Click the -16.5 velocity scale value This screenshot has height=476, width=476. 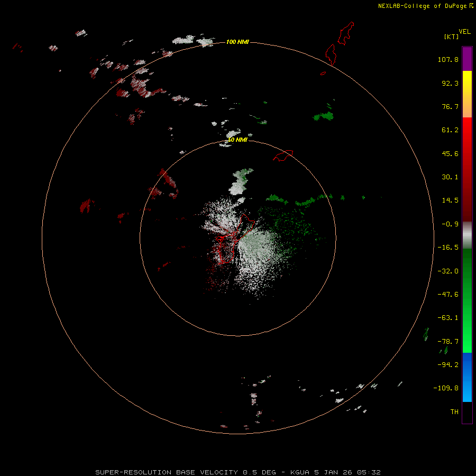pyautogui.click(x=448, y=248)
